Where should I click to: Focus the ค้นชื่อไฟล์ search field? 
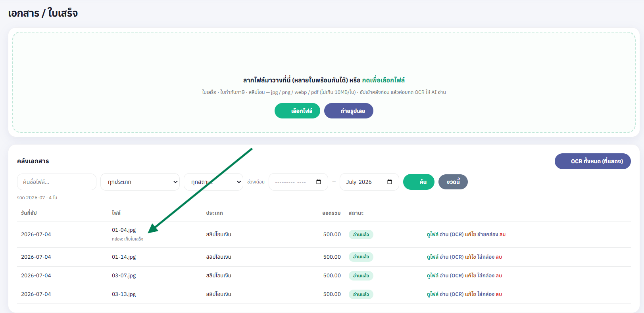point(57,182)
